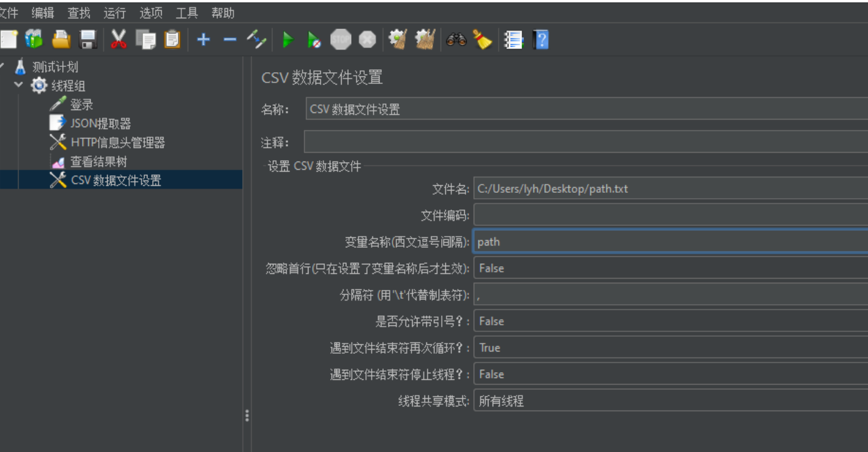The width and height of the screenshot is (868, 452).
Task: Open the 忽略首行 False dropdown
Action: pos(670,268)
